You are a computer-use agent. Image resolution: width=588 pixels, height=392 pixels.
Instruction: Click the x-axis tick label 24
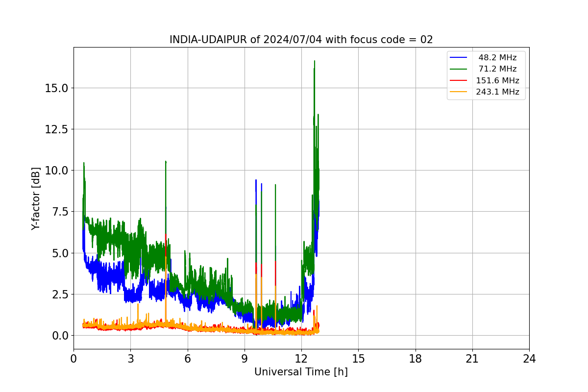click(529, 359)
